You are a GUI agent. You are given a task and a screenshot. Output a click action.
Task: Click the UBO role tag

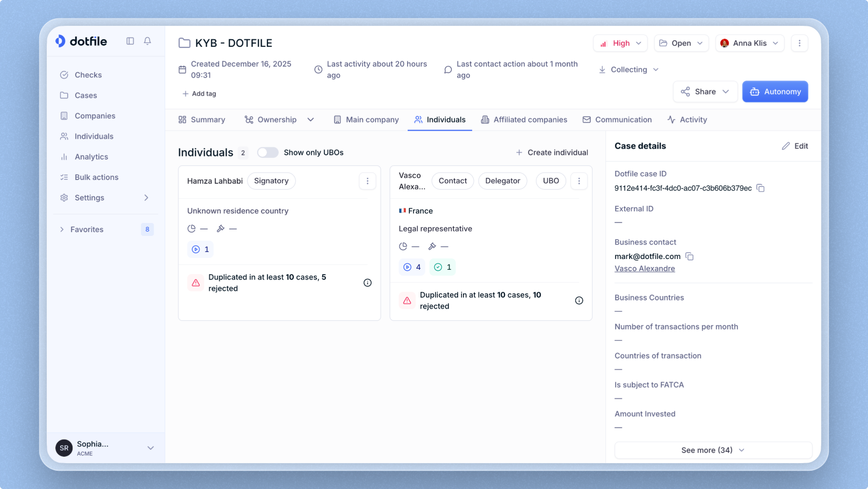point(551,181)
